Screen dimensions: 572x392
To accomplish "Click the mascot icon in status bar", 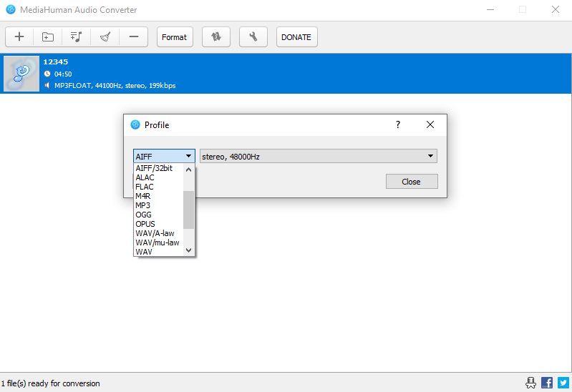I will click(x=530, y=383).
